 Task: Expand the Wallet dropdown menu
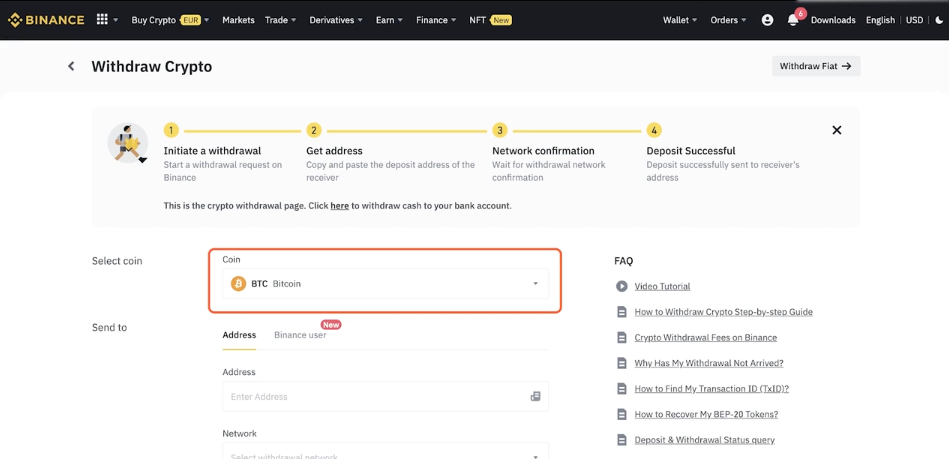[x=680, y=20]
